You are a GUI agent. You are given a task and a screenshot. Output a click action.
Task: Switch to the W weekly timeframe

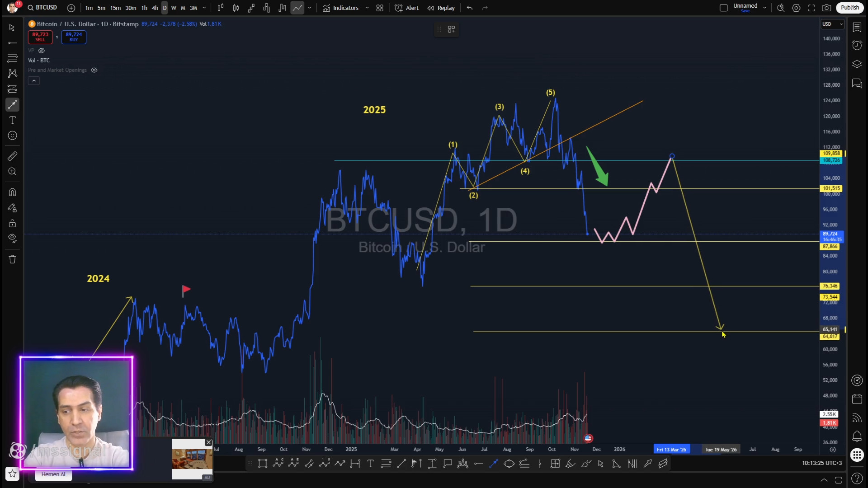[x=174, y=8]
